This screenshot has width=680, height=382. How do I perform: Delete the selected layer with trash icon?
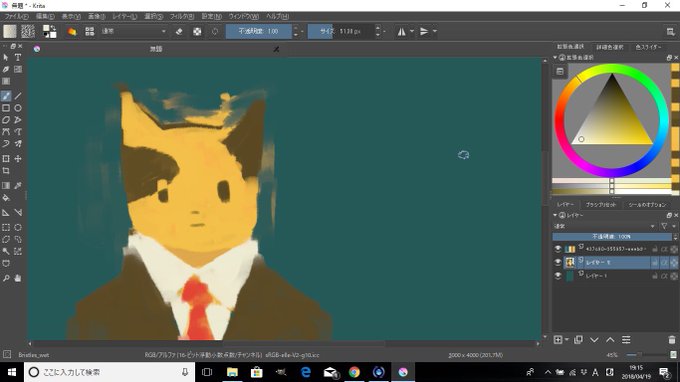(672, 340)
